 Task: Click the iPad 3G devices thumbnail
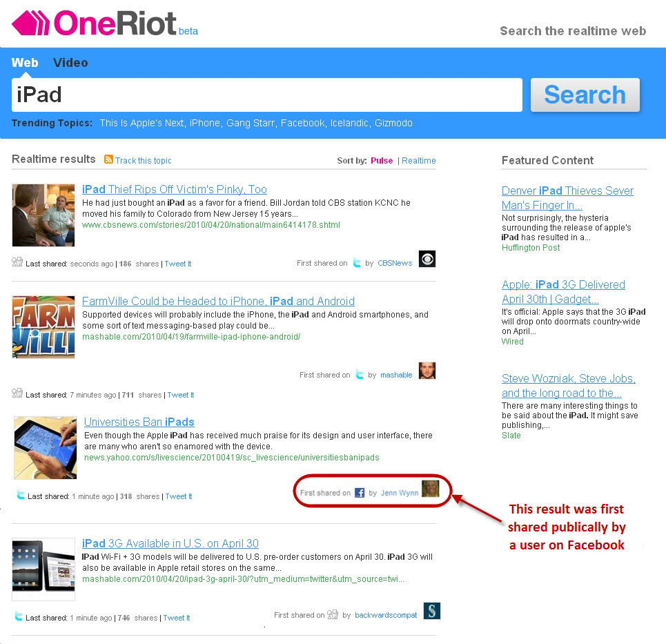point(43,569)
